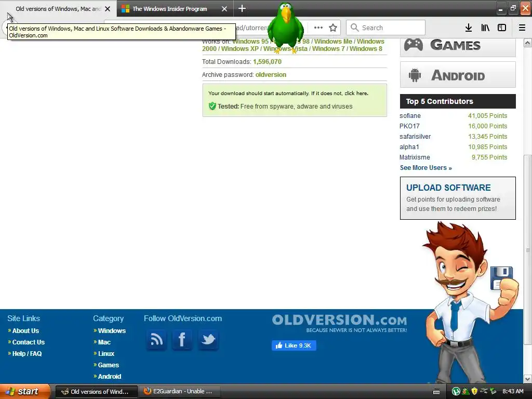The height and width of the screenshot is (399, 532).
Task: Switch to Old versions taskbar window
Action: (96, 392)
